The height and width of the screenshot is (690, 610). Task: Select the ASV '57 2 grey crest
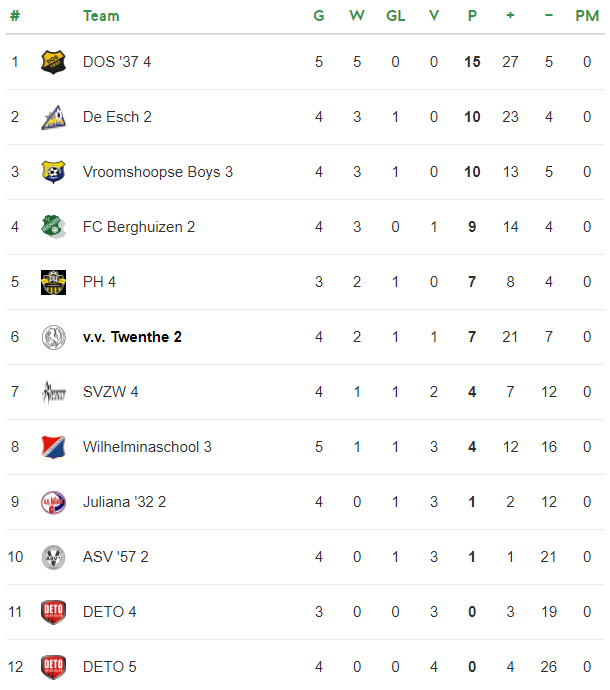point(53,557)
